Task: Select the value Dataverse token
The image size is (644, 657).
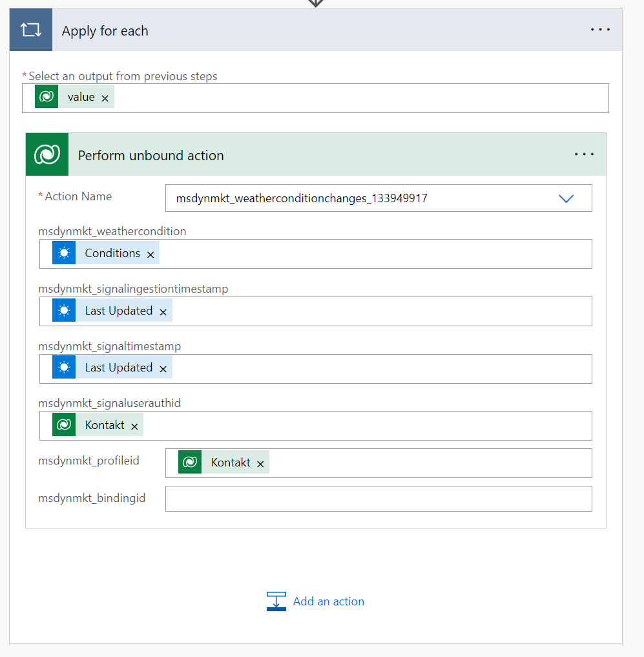Action: tap(81, 97)
